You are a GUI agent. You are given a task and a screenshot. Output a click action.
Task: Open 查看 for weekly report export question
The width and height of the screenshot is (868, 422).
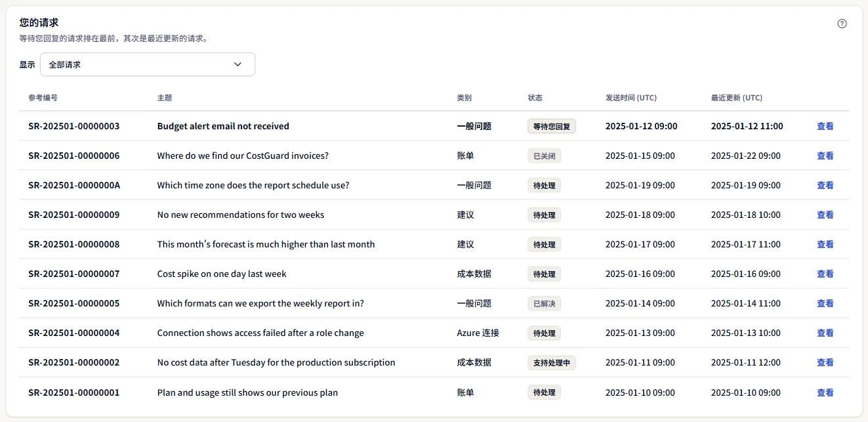[x=825, y=303]
